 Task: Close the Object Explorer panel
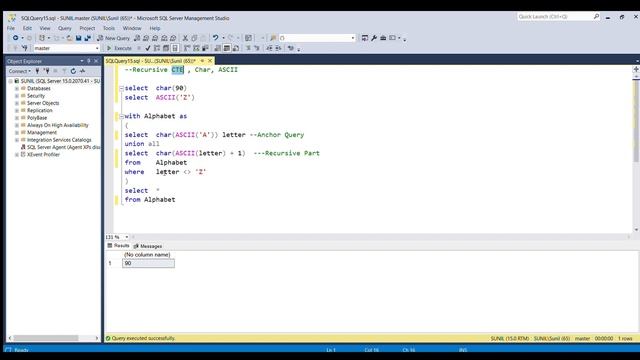96,61
